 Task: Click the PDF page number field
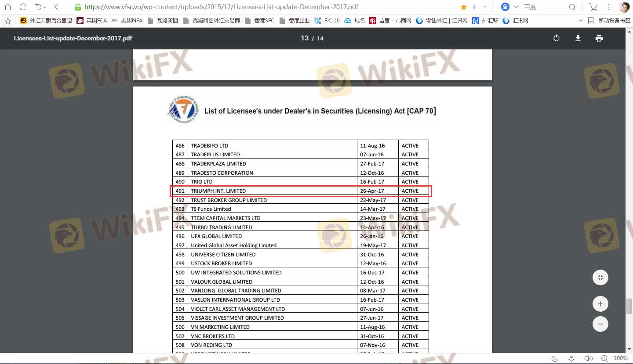click(x=305, y=38)
